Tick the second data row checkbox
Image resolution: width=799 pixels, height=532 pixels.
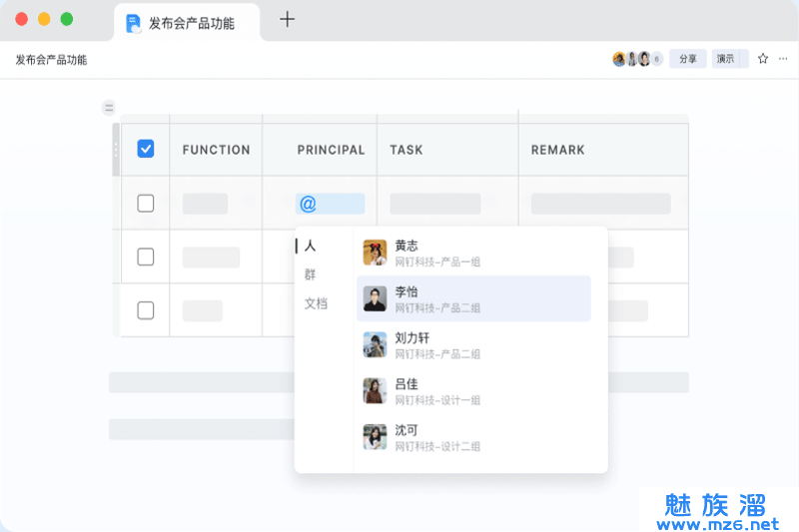146,257
